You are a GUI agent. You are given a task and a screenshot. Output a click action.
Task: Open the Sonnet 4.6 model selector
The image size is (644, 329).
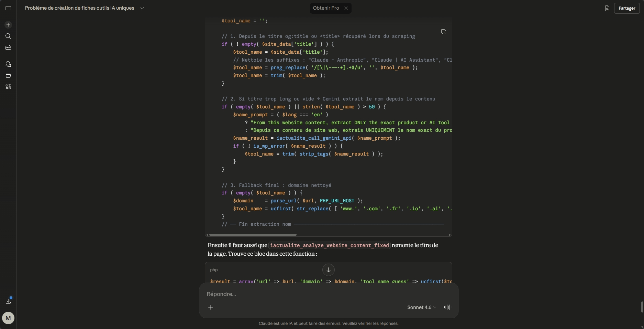[x=421, y=307]
